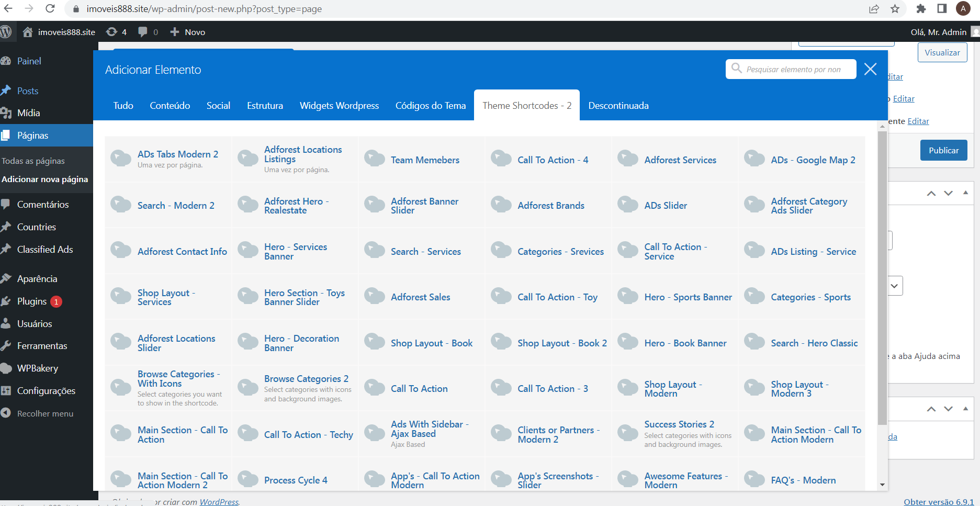Open the browser extensions puzzle icon
This screenshot has height=506, width=980.
pos(921,9)
